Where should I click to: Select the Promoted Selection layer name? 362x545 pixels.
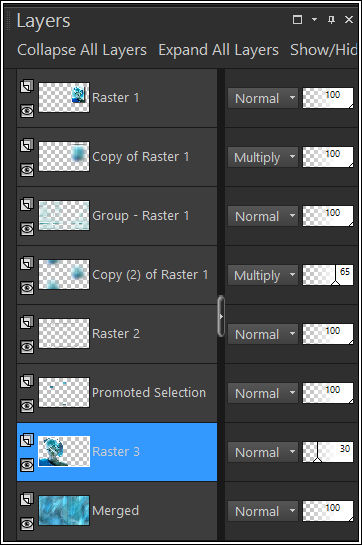pyautogui.click(x=149, y=393)
